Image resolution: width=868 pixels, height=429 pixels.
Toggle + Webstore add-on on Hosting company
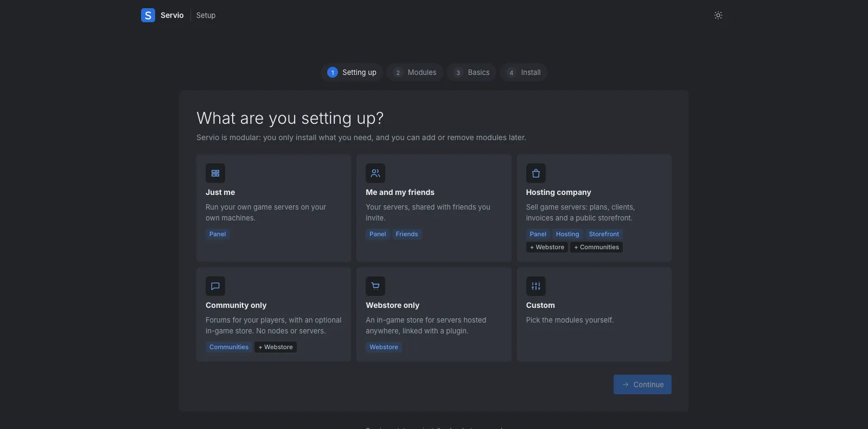(x=547, y=247)
